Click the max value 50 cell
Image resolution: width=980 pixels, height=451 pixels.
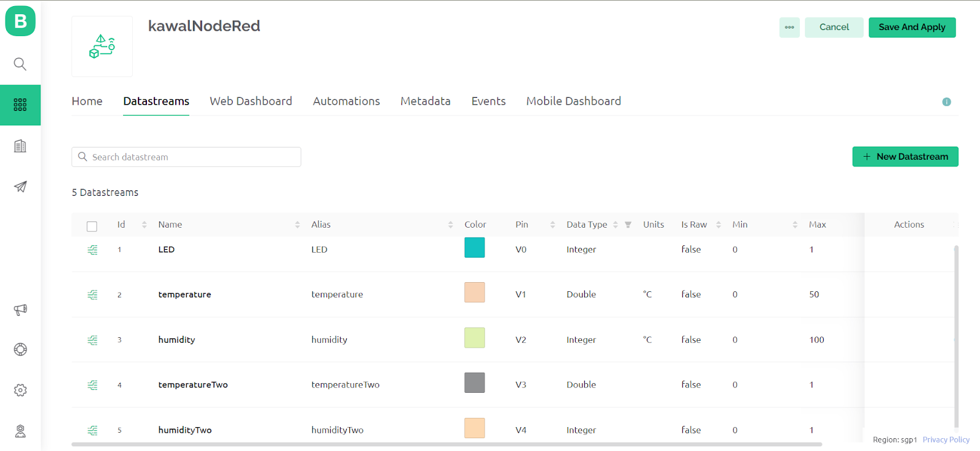[814, 295]
